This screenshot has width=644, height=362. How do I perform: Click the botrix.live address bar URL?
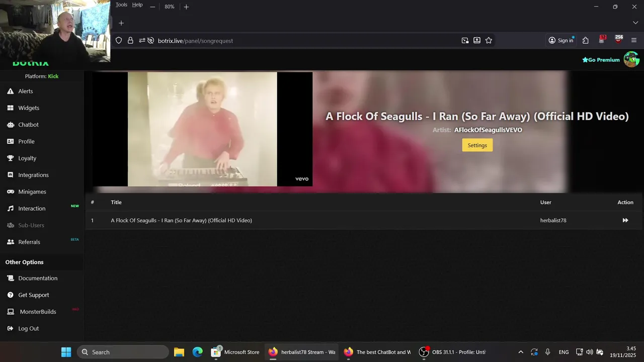[196, 41]
